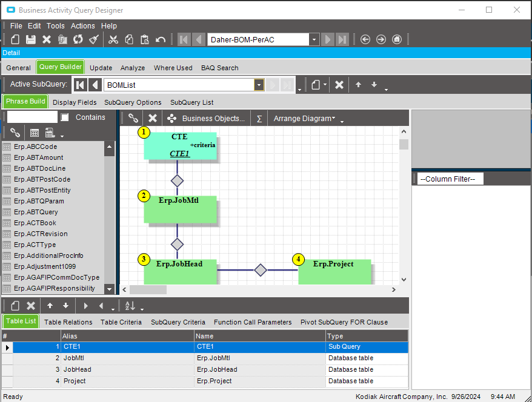Image resolution: width=532 pixels, height=402 pixels.
Task: Switch to the Table Relations tab
Action: pyautogui.click(x=68, y=322)
